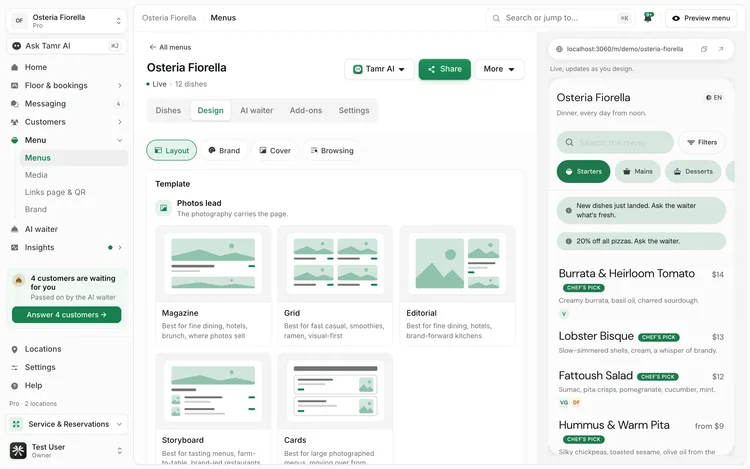Open Messaging in sidebar
Viewport: 750px width, 469px height.
pos(67,104)
